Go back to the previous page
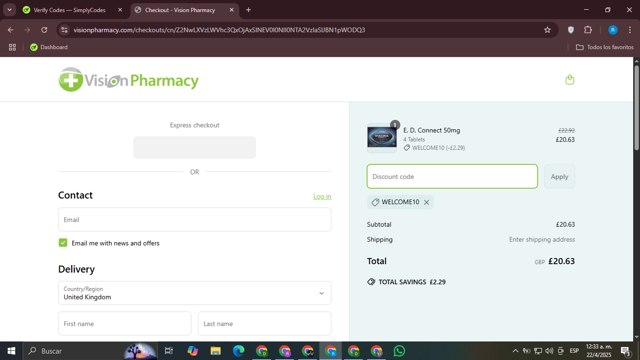 point(11,30)
